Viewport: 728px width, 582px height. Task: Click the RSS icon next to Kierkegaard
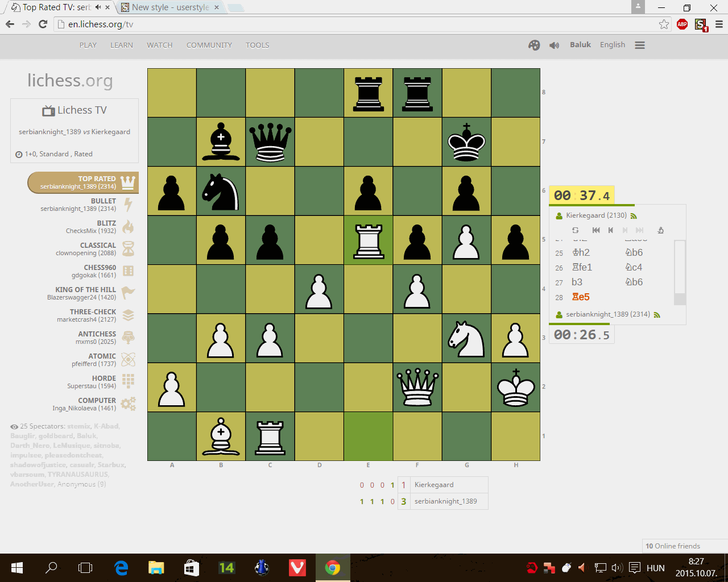pos(634,215)
